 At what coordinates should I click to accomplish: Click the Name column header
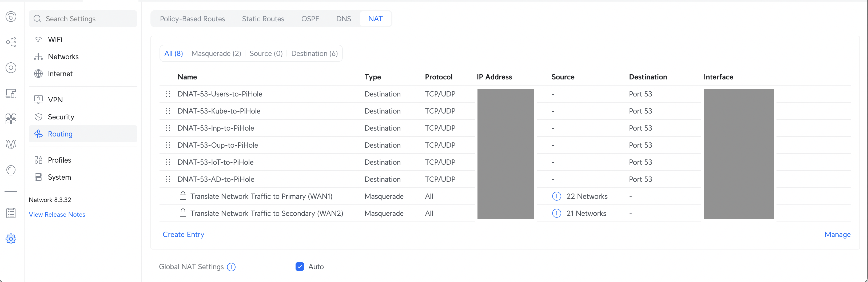click(187, 77)
